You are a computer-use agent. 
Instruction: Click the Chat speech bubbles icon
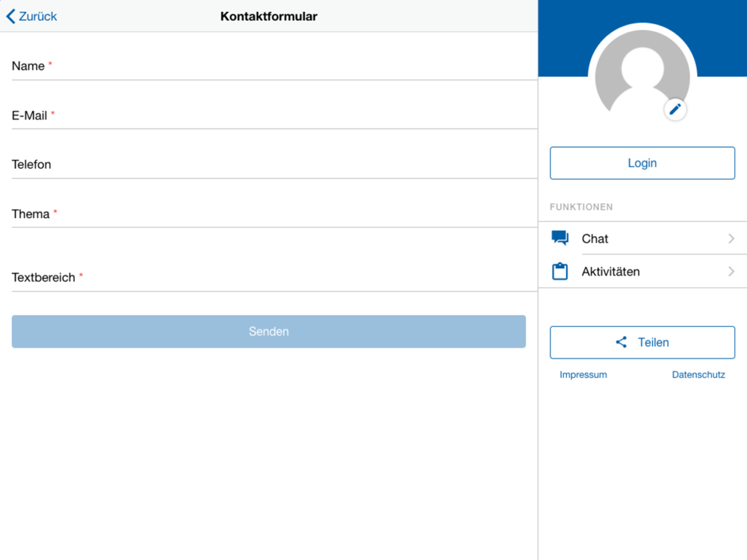pyautogui.click(x=560, y=237)
